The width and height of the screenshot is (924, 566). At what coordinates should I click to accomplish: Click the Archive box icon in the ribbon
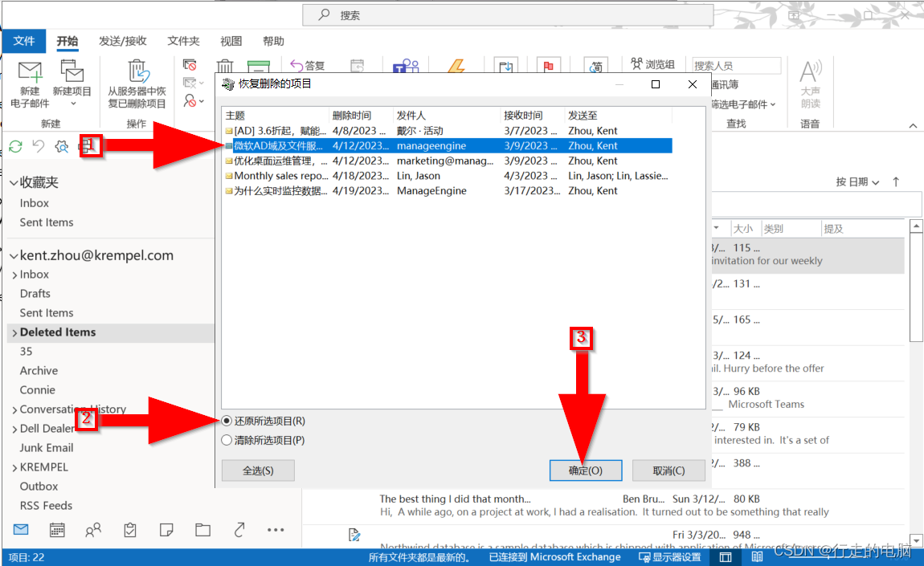click(258, 65)
